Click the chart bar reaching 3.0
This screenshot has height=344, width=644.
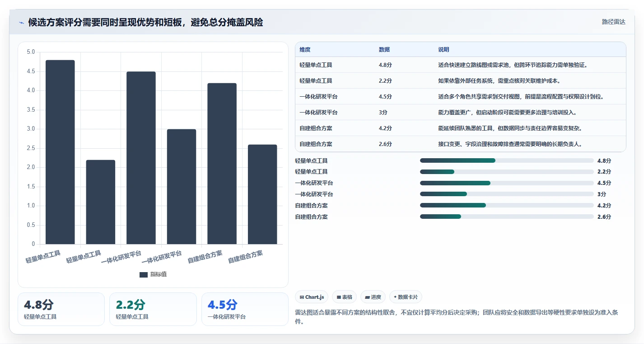pos(182,187)
